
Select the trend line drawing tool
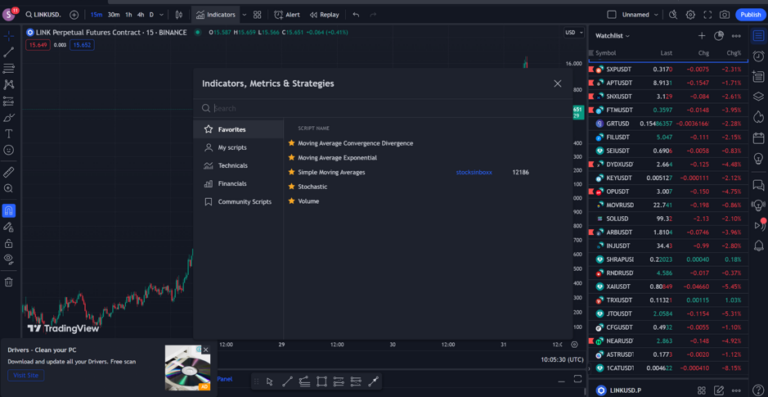[x=9, y=52]
